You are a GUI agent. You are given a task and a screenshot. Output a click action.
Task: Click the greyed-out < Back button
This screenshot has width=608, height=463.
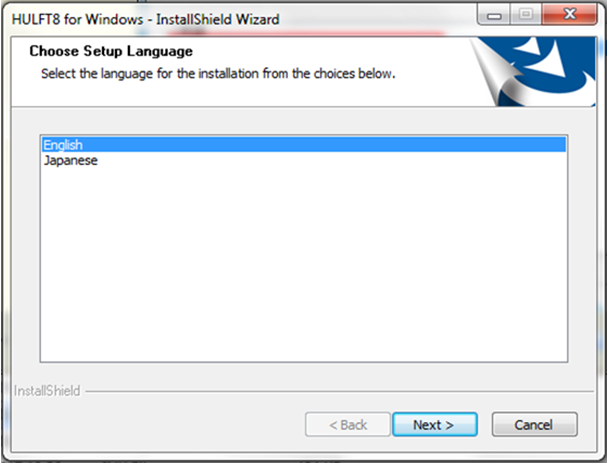(x=348, y=425)
